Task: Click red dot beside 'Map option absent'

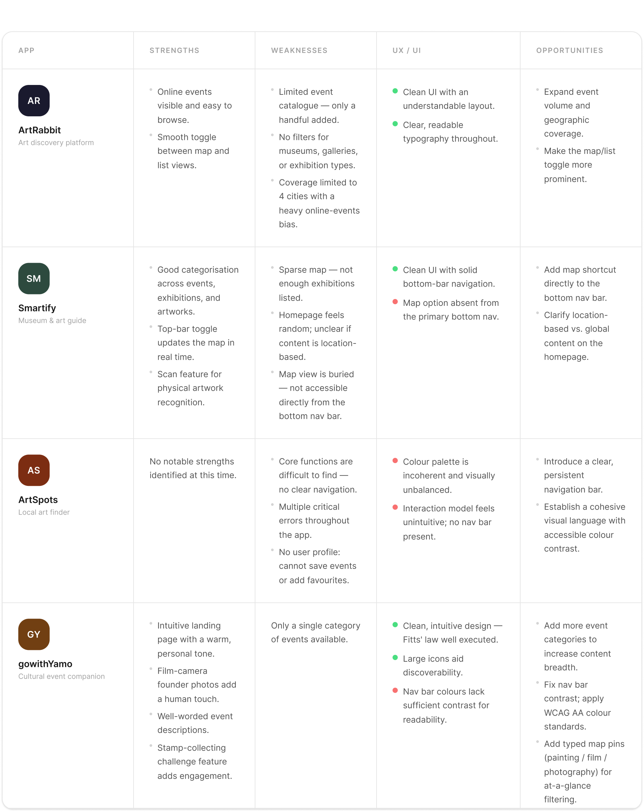Action: click(395, 302)
